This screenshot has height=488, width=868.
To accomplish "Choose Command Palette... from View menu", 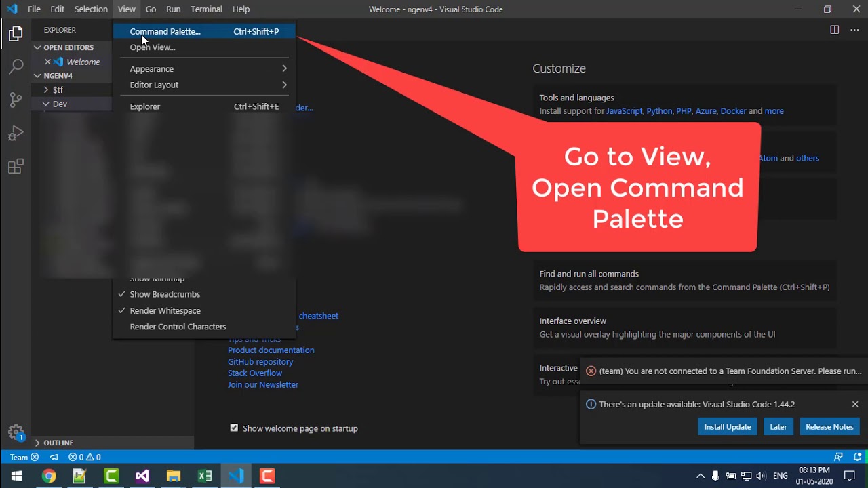I will 205,31.
